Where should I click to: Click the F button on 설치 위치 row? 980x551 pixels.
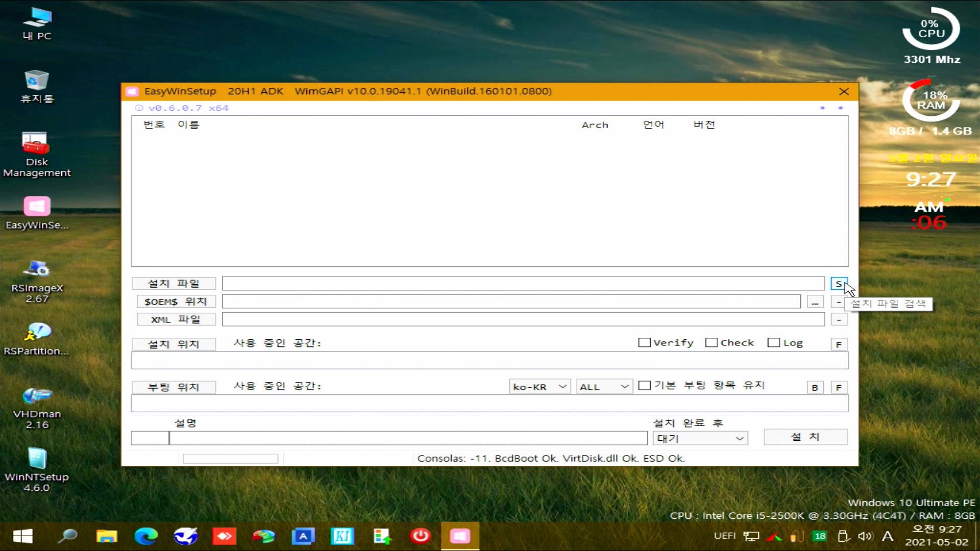839,344
